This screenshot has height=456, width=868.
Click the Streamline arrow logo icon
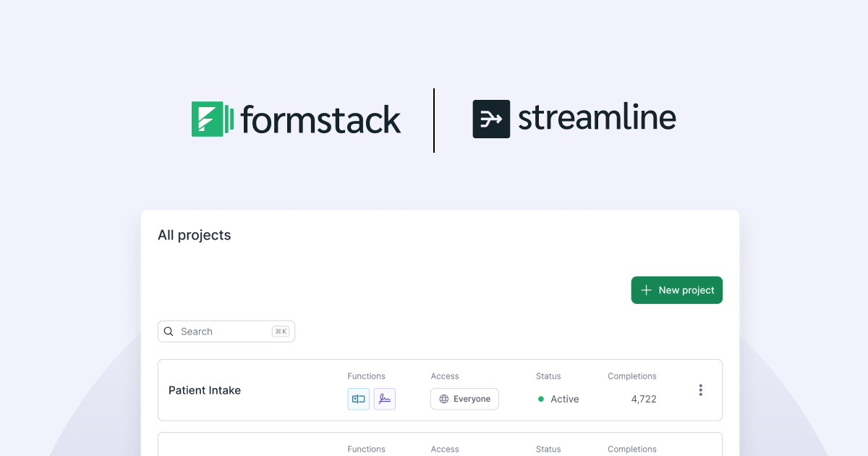coord(491,119)
